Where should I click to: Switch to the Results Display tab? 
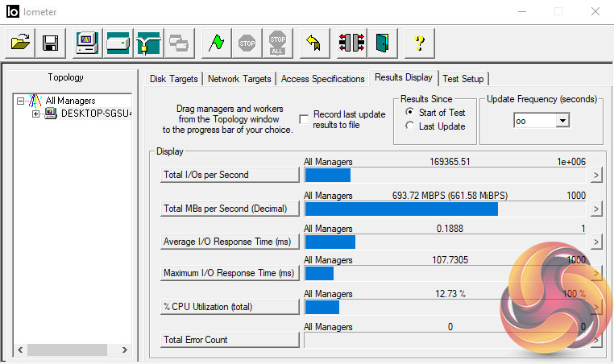click(404, 77)
